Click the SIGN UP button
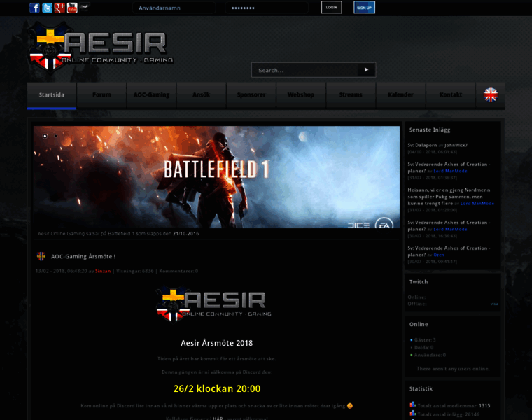The image size is (532, 420). click(x=365, y=8)
